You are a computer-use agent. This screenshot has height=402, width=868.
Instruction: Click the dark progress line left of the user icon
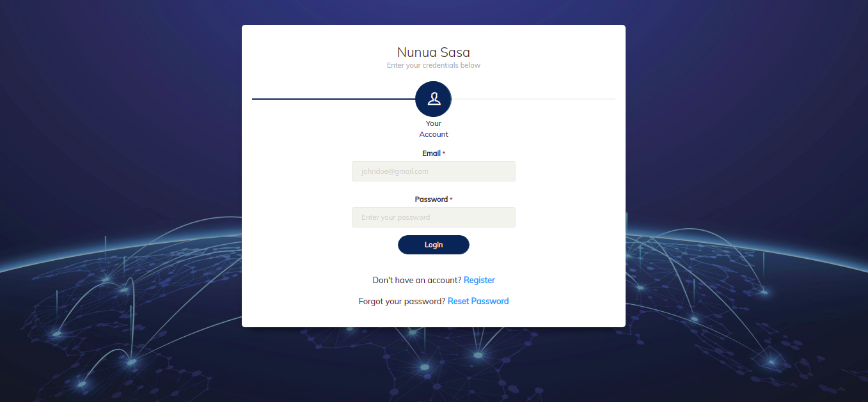tap(333, 99)
